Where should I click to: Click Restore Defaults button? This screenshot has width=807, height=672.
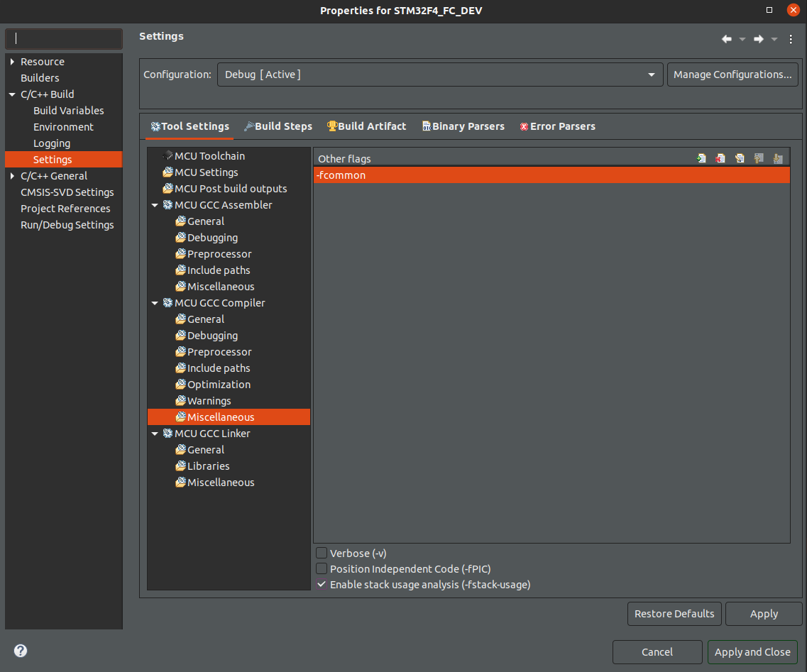674,614
